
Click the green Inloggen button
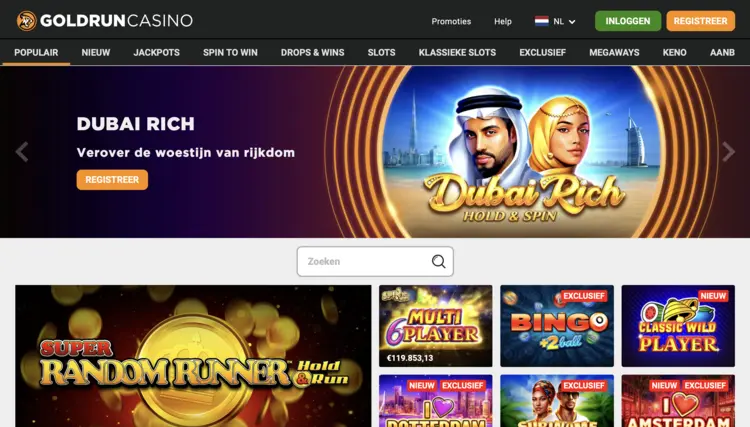628,21
